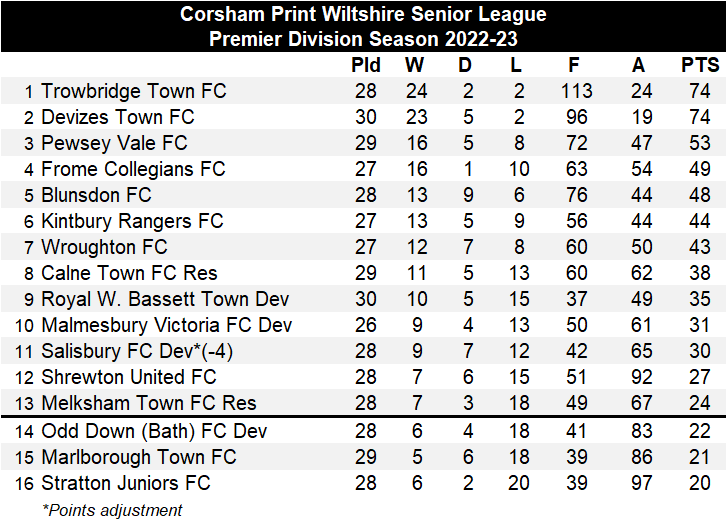Select the Devizes Town FC row name
The width and height of the screenshot is (726, 522).
tap(118, 117)
